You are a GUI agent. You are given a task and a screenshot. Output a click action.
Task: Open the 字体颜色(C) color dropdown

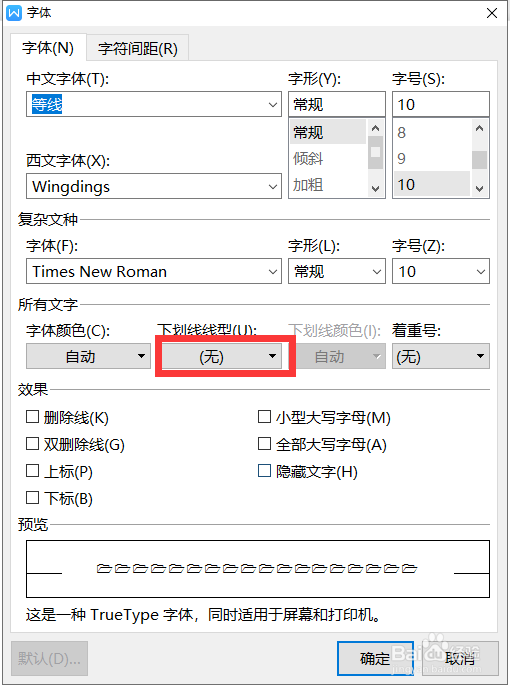coord(89,356)
